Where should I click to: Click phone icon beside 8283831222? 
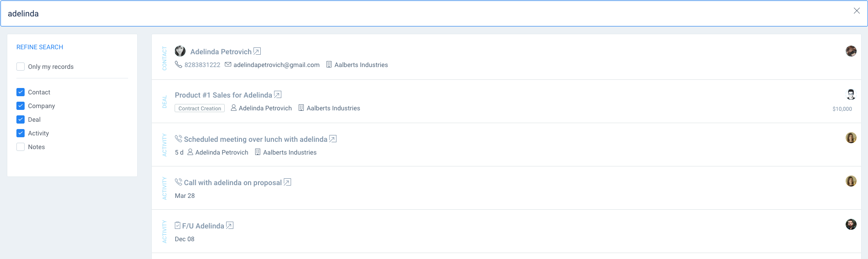tap(178, 64)
